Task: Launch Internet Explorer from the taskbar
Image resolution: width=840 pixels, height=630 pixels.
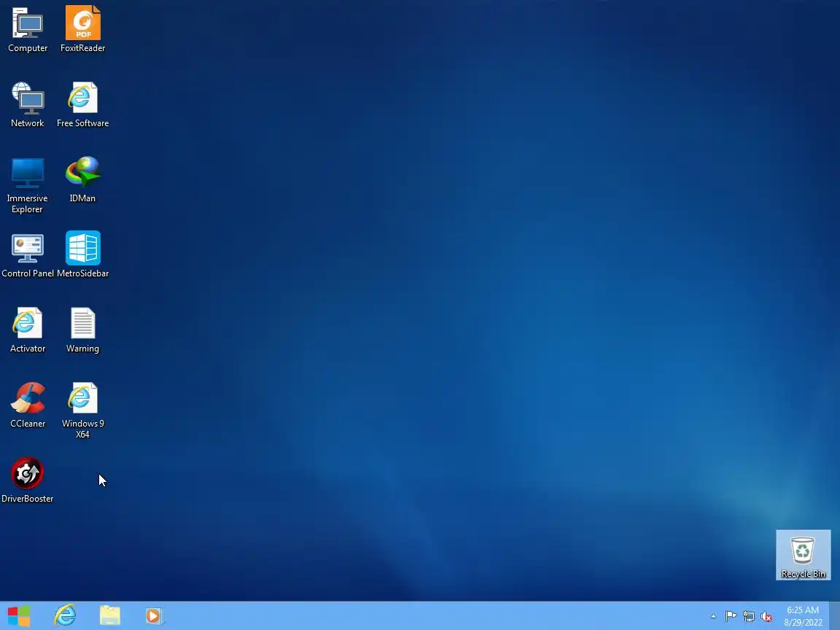Action: coord(65,616)
